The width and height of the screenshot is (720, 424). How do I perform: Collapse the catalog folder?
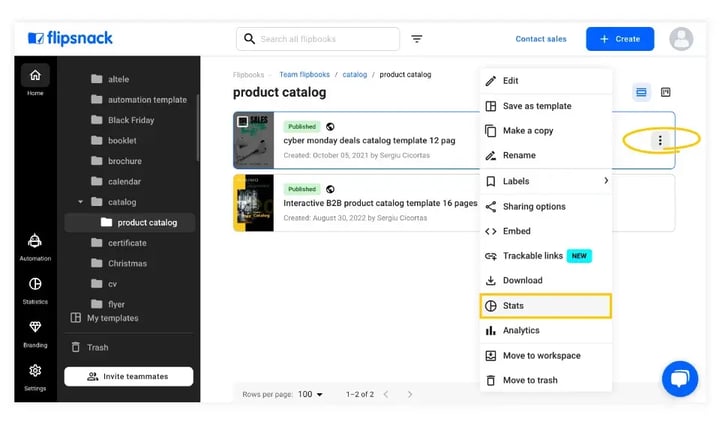[x=80, y=202]
